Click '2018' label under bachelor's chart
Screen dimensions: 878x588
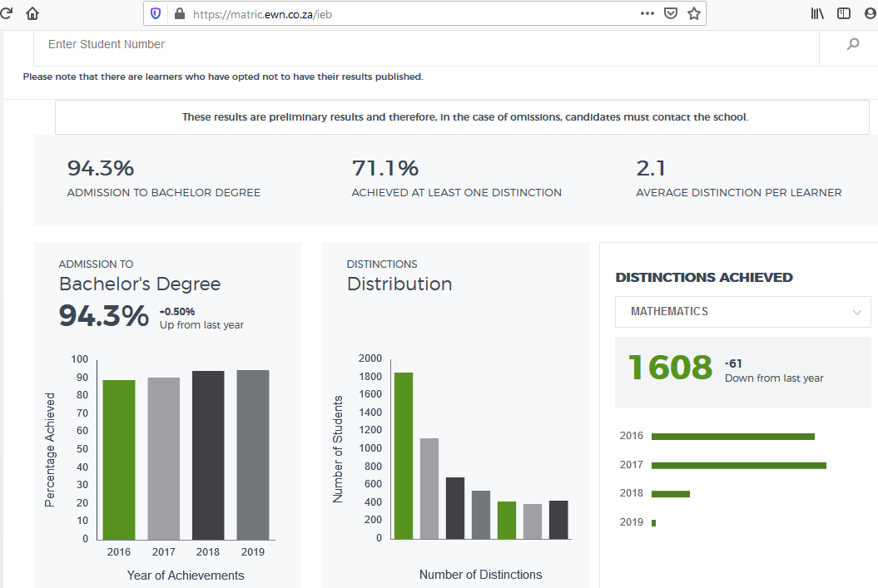pos(208,551)
